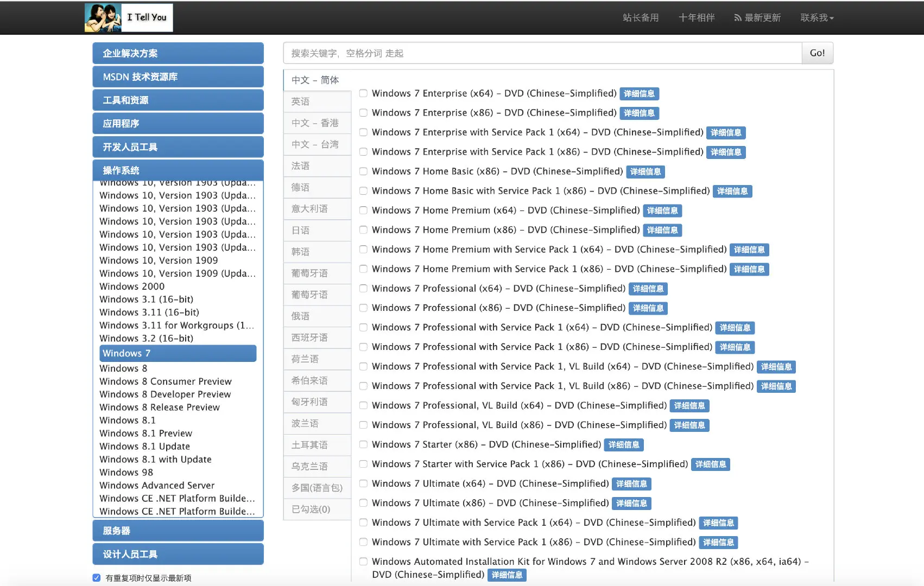924x586 pixels.
Task: Show 详细信息 for Windows 7 Home Basic (x86)
Action: click(x=645, y=172)
